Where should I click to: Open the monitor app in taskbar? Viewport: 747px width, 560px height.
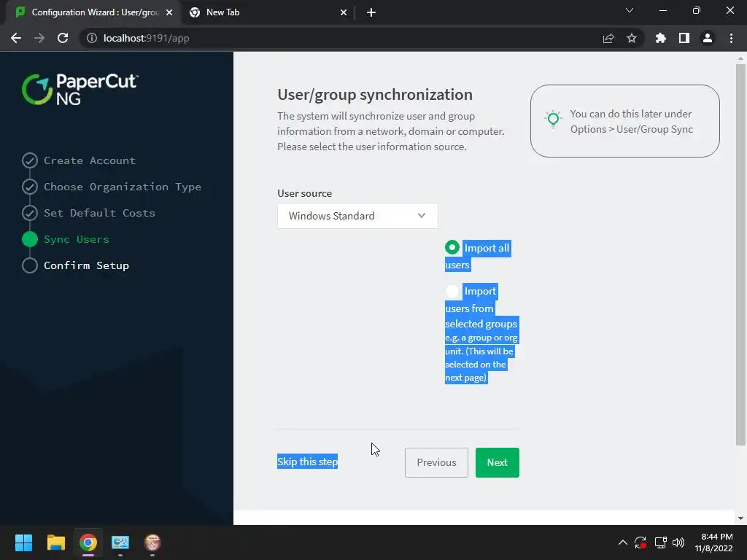click(120, 542)
